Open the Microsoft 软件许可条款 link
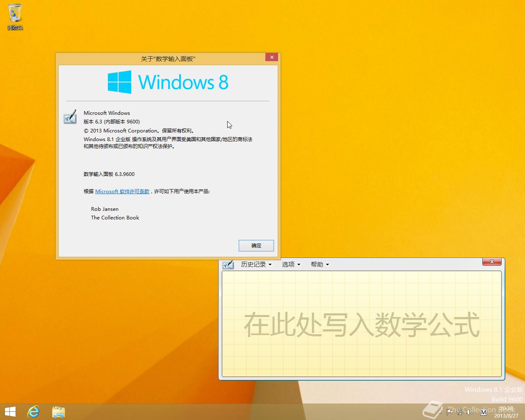 tap(122, 192)
